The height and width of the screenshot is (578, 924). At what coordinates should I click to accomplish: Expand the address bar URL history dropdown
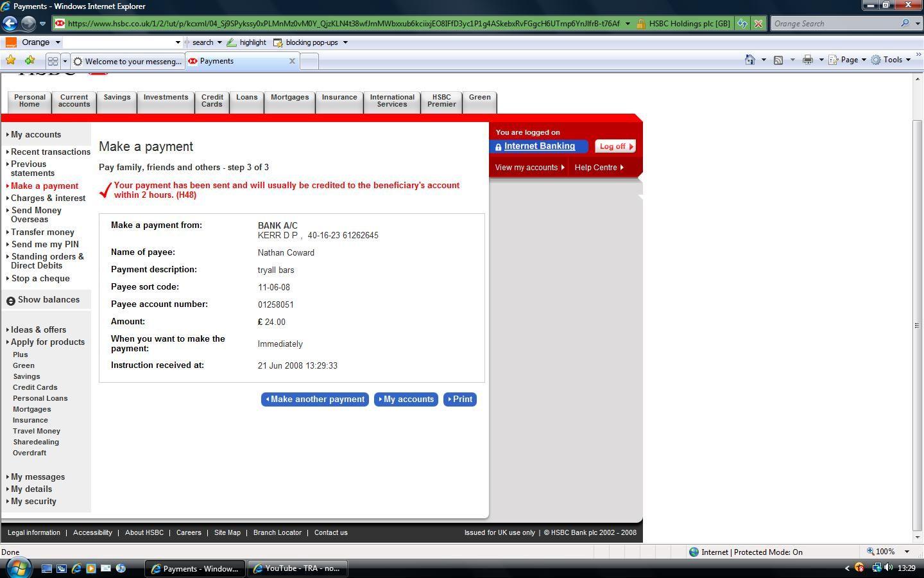click(x=627, y=23)
